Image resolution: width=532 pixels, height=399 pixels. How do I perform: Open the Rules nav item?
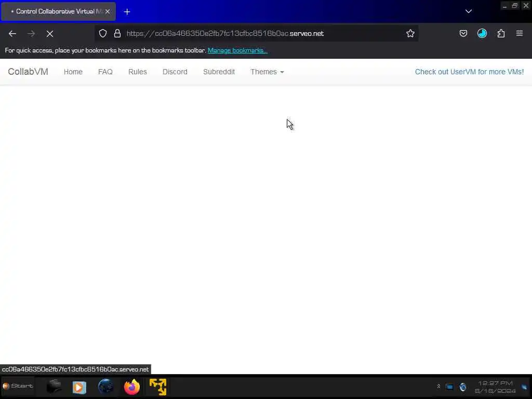(138, 72)
